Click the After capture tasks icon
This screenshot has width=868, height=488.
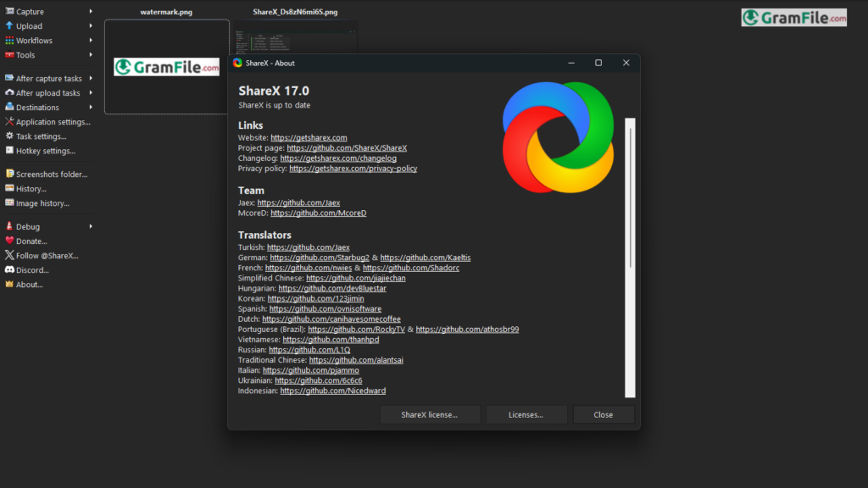[9, 78]
